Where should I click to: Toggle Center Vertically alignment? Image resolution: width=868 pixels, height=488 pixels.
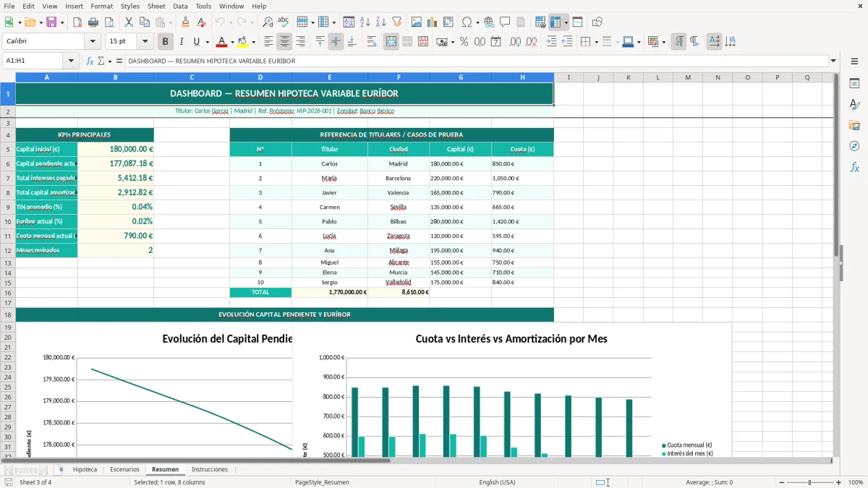click(x=336, y=42)
